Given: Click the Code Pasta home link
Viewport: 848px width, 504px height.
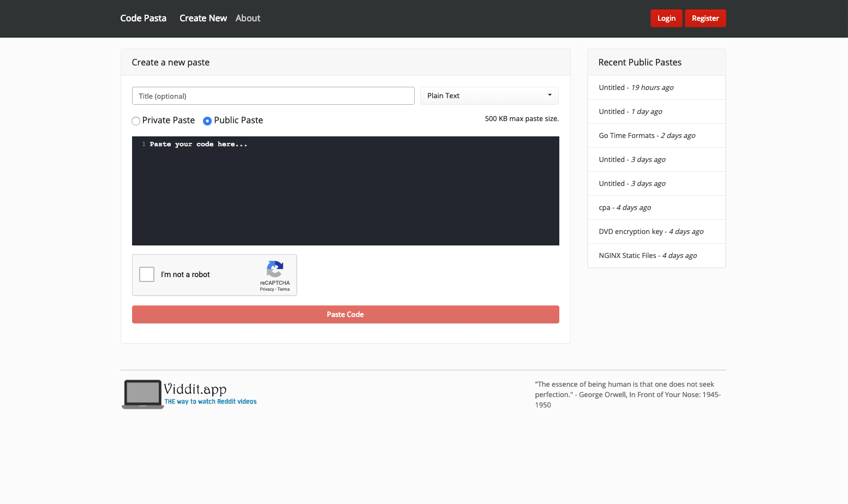Looking at the screenshot, I should [143, 18].
